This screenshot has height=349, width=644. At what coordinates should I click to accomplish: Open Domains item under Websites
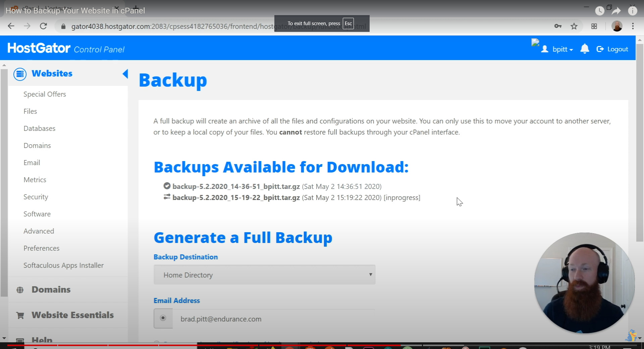point(37,146)
